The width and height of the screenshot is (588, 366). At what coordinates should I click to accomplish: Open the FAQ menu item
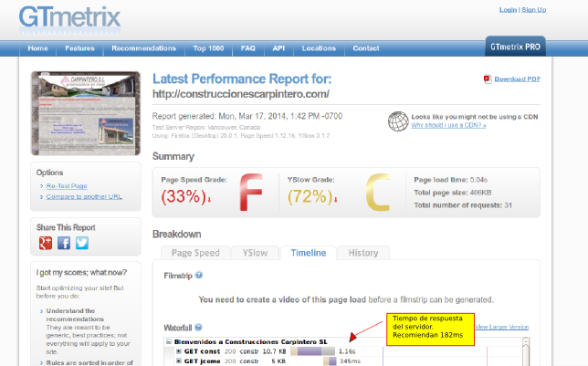click(x=247, y=48)
